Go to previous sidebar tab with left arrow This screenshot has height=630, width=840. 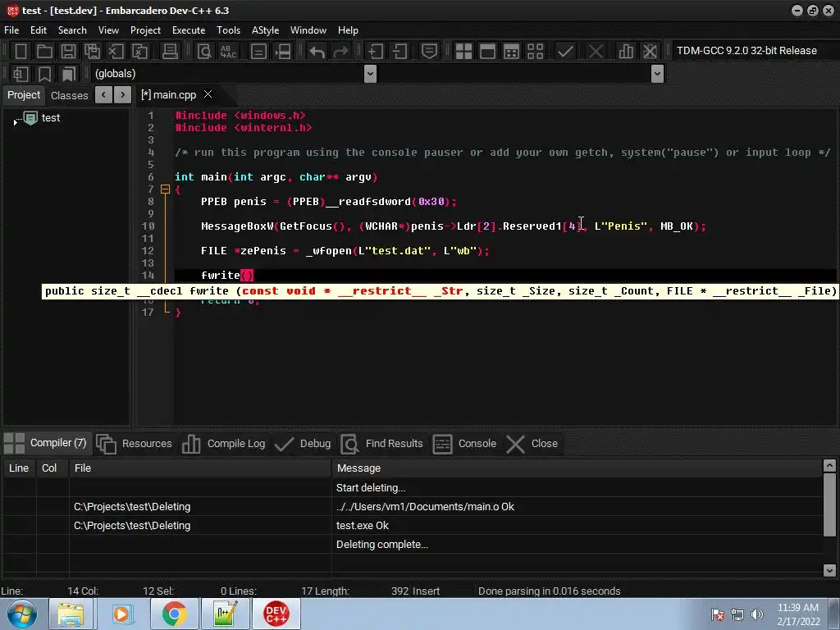pos(103,95)
